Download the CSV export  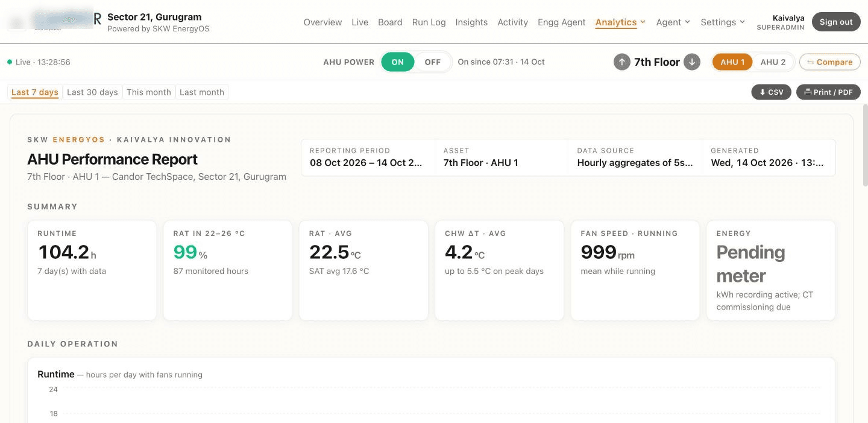[x=771, y=92]
